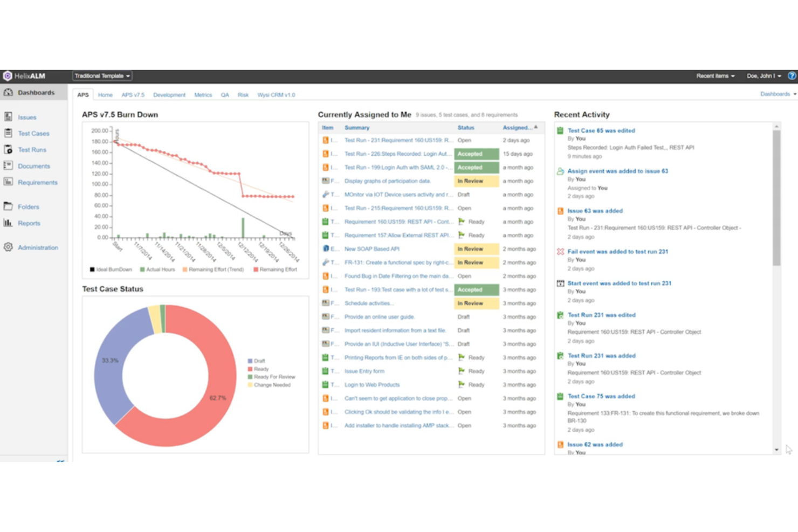The image size is (798, 532).
Task: Click the Test Run 231 was added icon
Action: pyautogui.click(x=560, y=356)
